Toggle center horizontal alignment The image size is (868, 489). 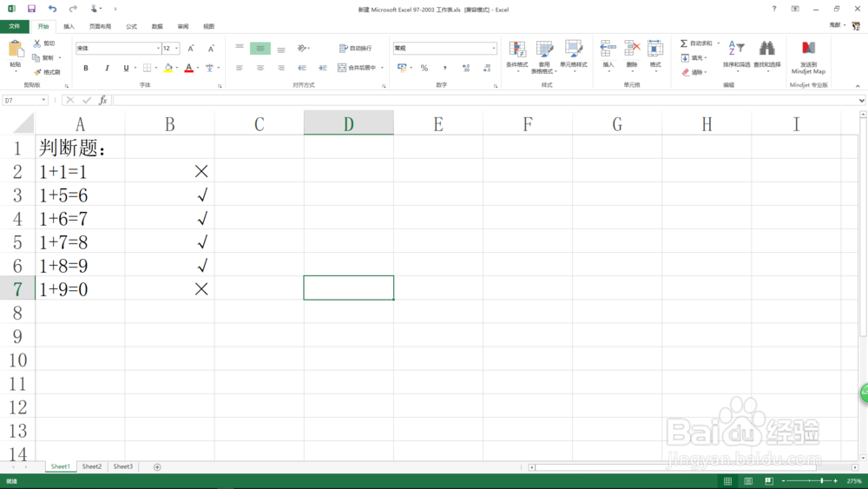(260, 68)
